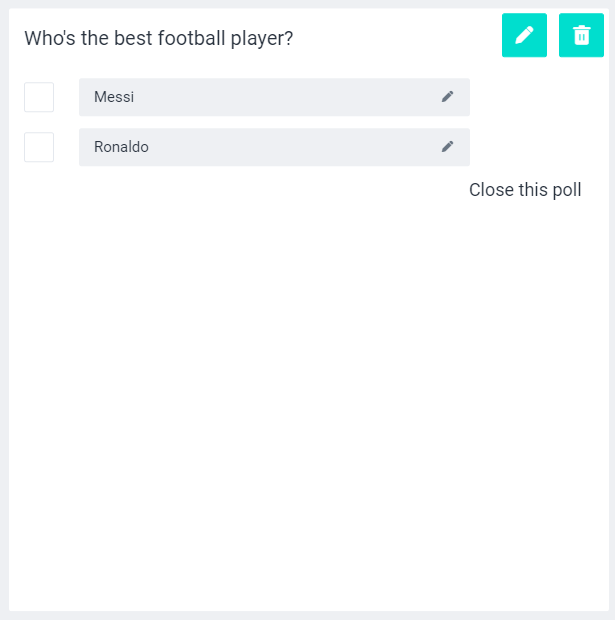The width and height of the screenshot is (615, 620).
Task: Tick the checkbox next to Messi
Action: (39, 97)
